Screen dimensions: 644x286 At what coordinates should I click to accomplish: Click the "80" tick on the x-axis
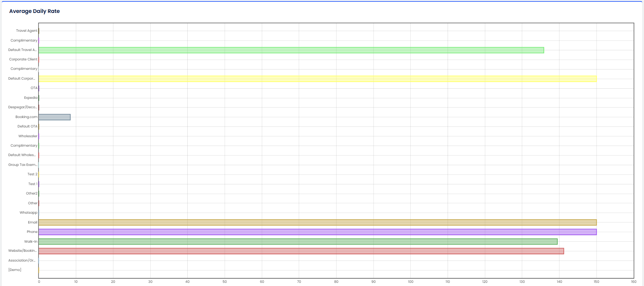pos(336,282)
